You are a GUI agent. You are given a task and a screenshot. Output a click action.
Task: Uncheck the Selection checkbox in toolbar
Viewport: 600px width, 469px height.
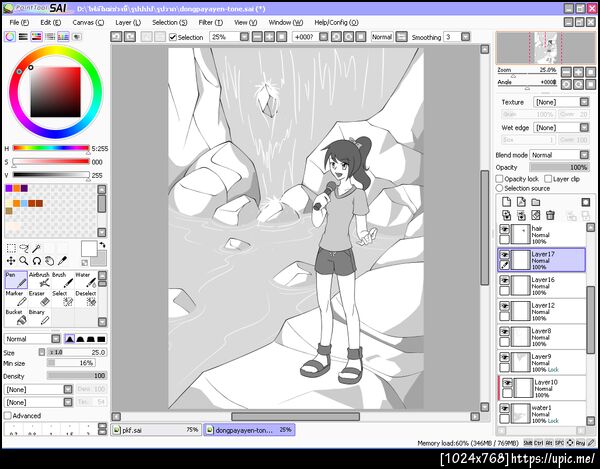173,37
